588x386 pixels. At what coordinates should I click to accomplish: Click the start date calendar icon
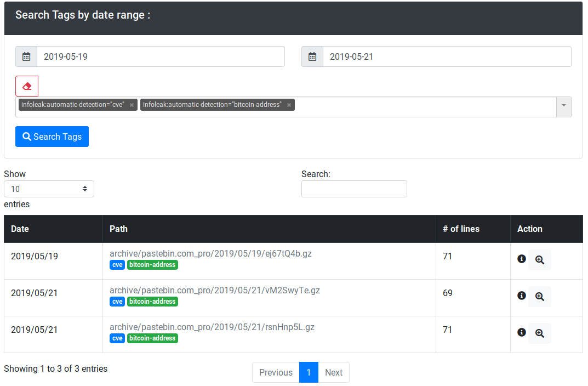point(26,56)
